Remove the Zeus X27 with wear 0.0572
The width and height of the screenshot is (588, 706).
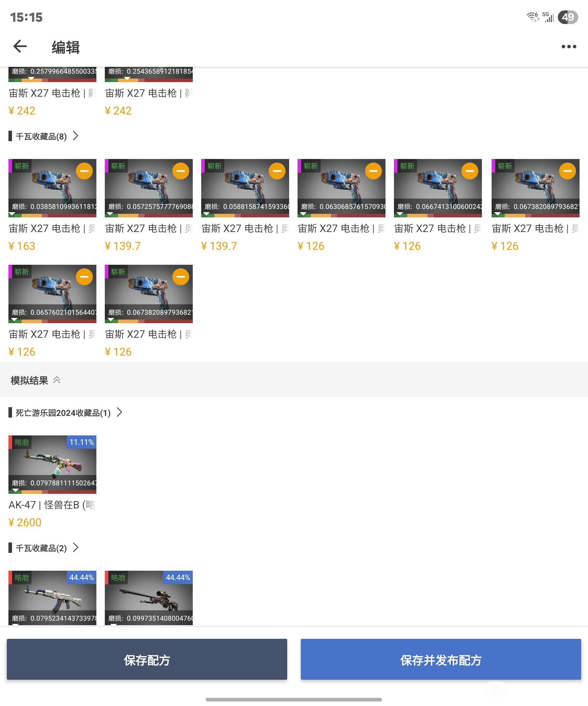[x=181, y=171]
